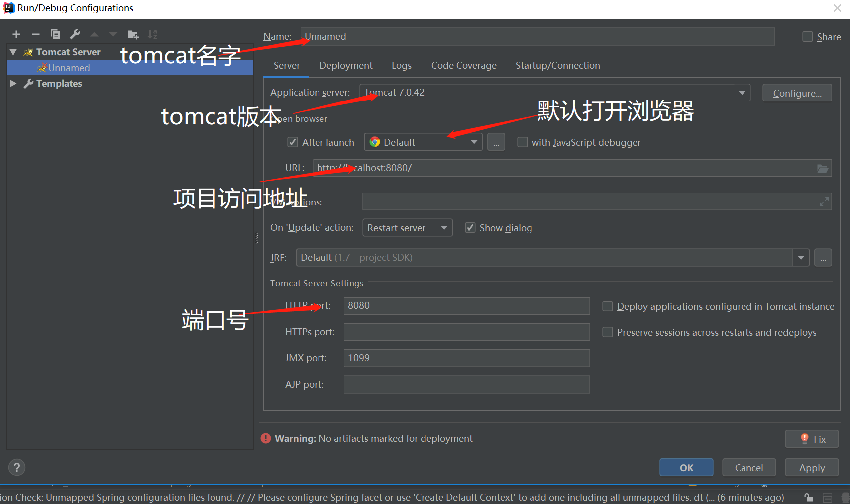Expand the Templates tree node

[13, 83]
